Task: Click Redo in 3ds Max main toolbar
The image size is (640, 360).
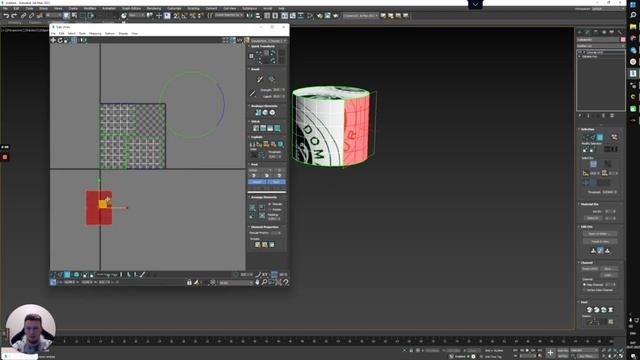Action: click(x=14, y=16)
